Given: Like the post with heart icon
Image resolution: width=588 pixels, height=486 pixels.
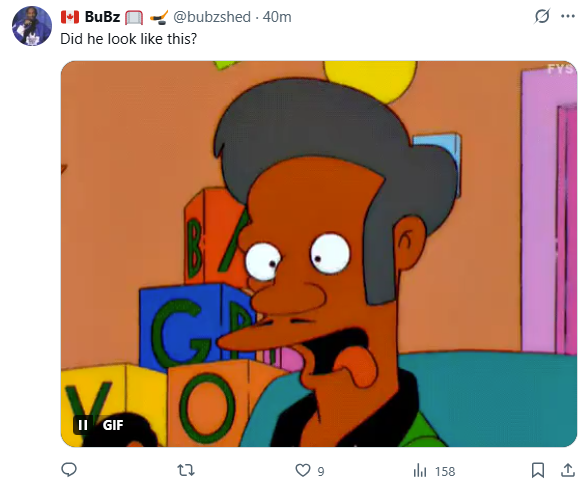Looking at the screenshot, I should coord(303,470).
